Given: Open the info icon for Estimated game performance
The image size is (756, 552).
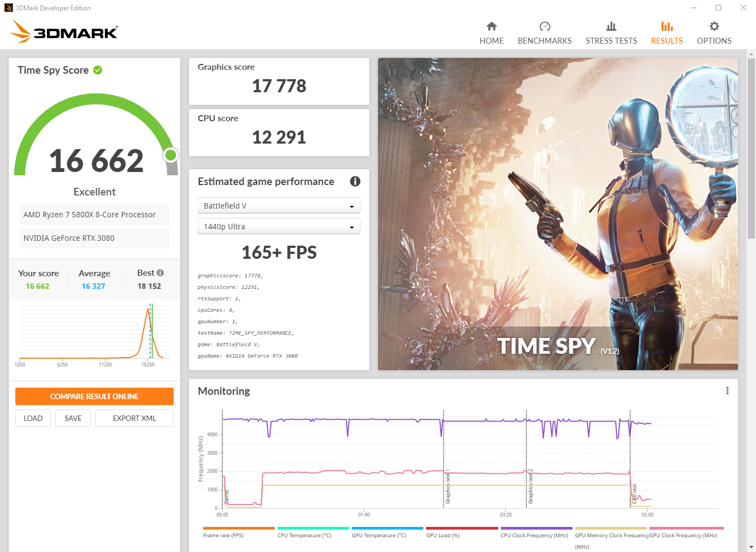Looking at the screenshot, I should [x=355, y=181].
